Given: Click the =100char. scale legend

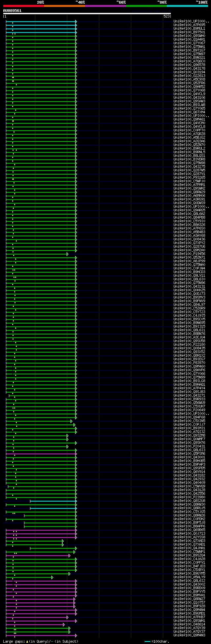Looking at the screenshot, I should (157, 641).
